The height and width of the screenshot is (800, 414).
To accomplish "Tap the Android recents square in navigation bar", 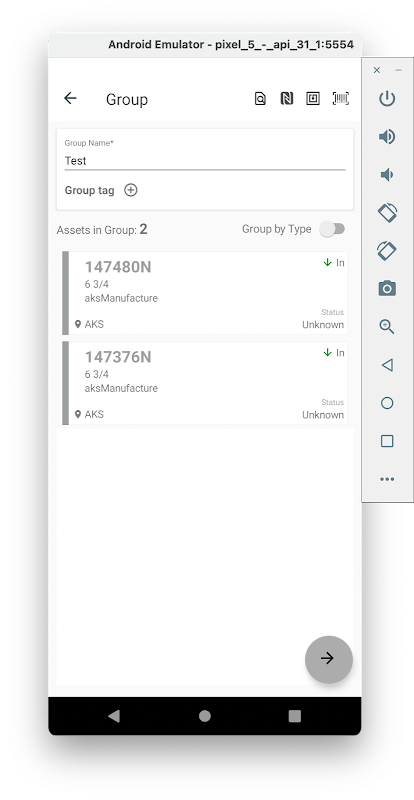I will pos(295,716).
